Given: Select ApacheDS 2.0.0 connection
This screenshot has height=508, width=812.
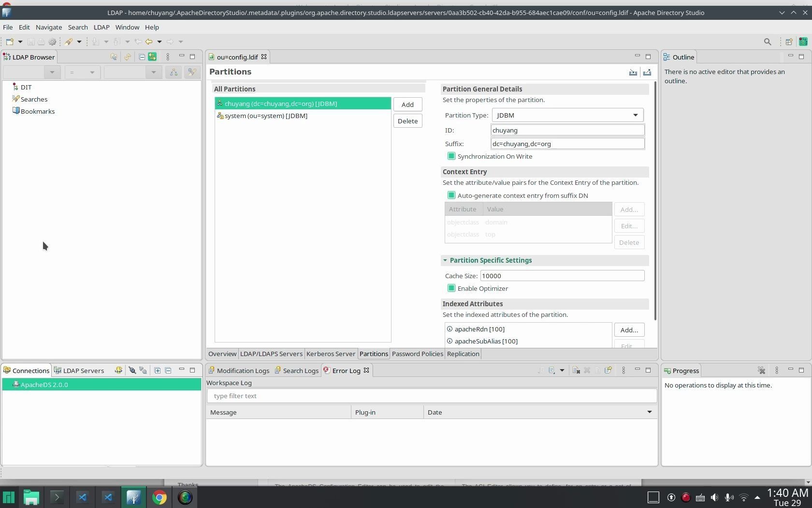Looking at the screenshot, I should 101,385.
